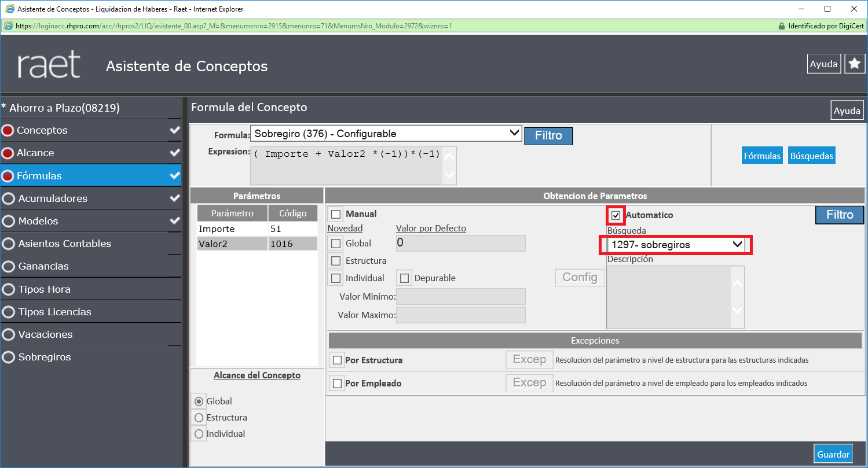Click Filtro button next to Formula dropdown
The height and width of the screenshot is (468, 868).
click(548, 136)
